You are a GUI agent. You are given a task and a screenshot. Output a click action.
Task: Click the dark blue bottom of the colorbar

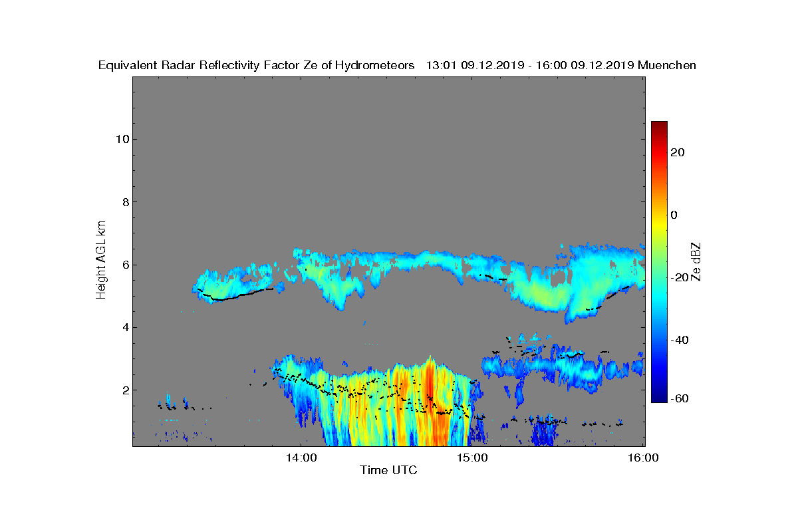point(659,397)
